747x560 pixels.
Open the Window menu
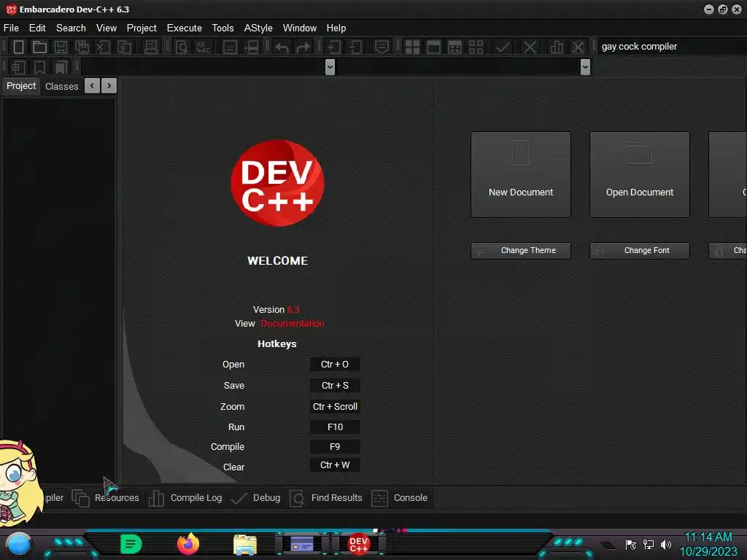pyautogui.click(x=300, y=28)
